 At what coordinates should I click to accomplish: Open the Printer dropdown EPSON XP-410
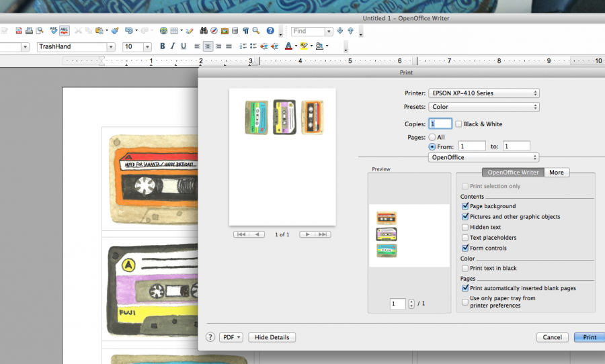(484, 93)
